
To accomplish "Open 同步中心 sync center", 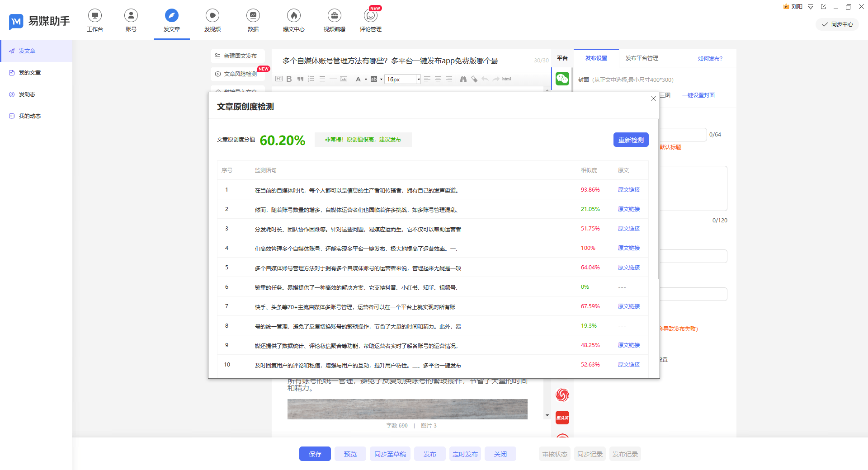I will coord(837,24).
